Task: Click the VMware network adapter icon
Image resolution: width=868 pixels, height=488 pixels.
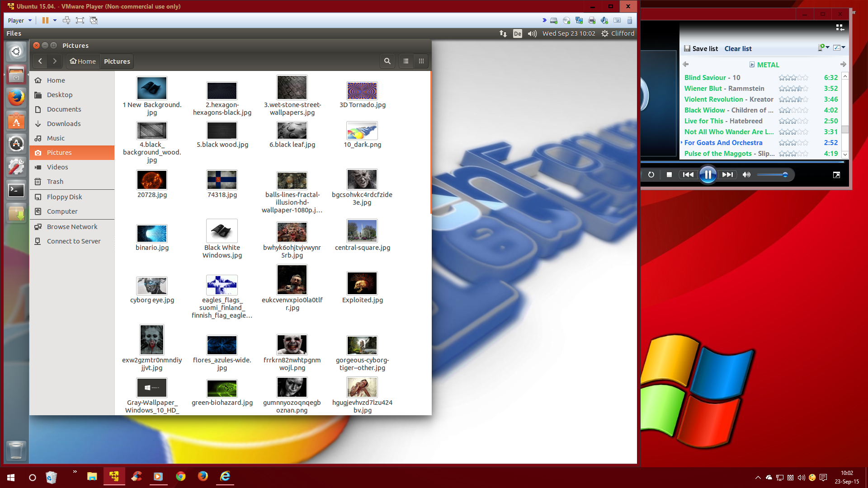Action: pos(579,20)
